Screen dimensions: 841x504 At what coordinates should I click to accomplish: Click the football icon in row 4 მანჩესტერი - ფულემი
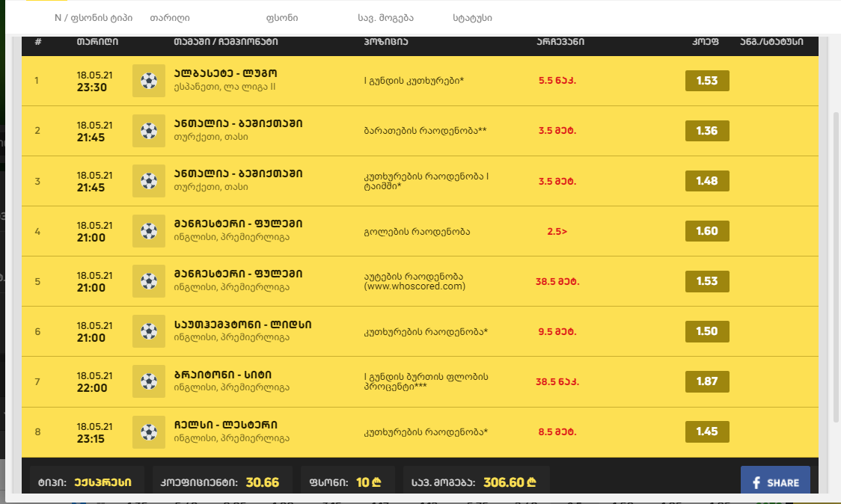(x=149, y=231)
